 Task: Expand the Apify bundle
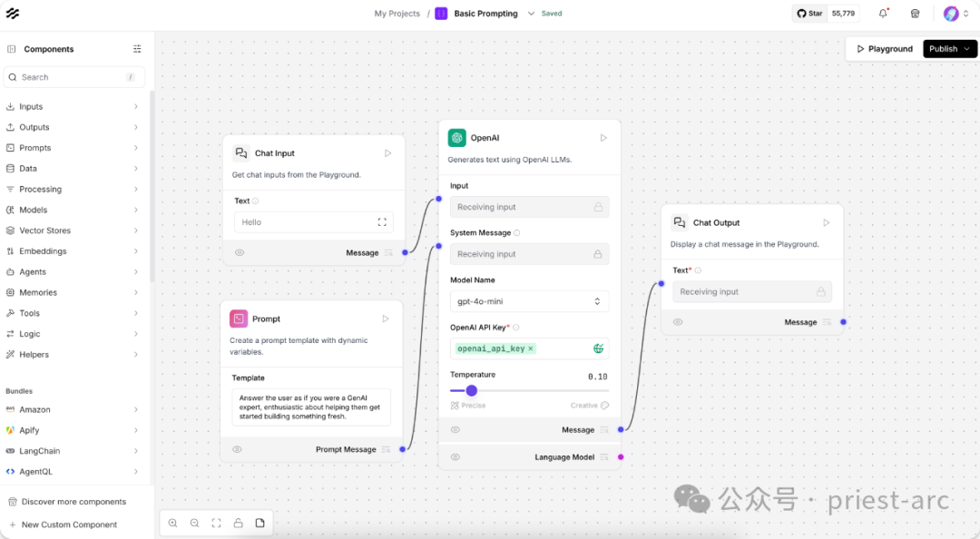tap(73, 430)
